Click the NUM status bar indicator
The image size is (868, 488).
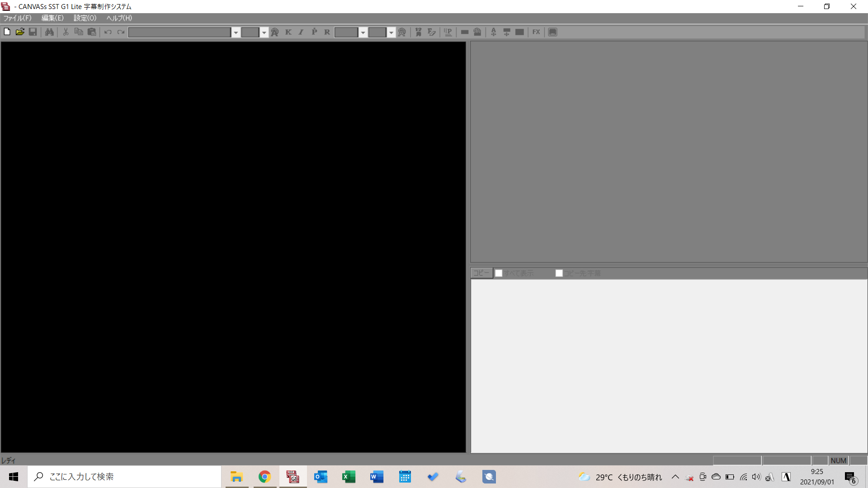(x=839, y=460)
